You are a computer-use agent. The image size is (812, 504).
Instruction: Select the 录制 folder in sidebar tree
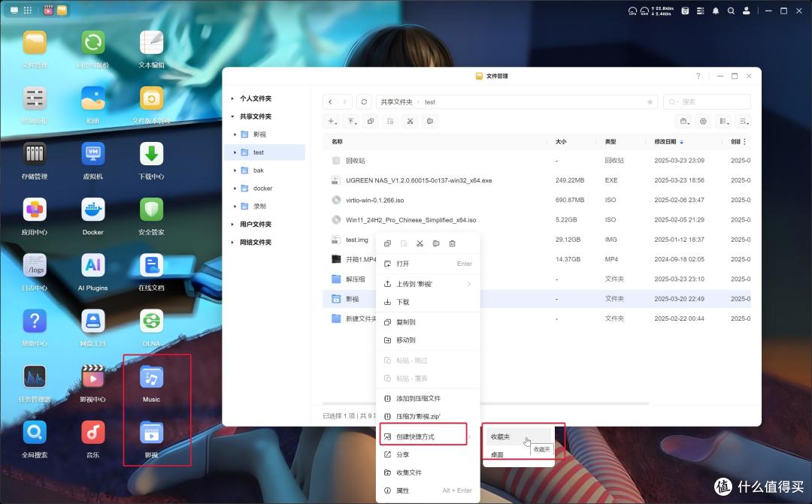click(266, 207)
